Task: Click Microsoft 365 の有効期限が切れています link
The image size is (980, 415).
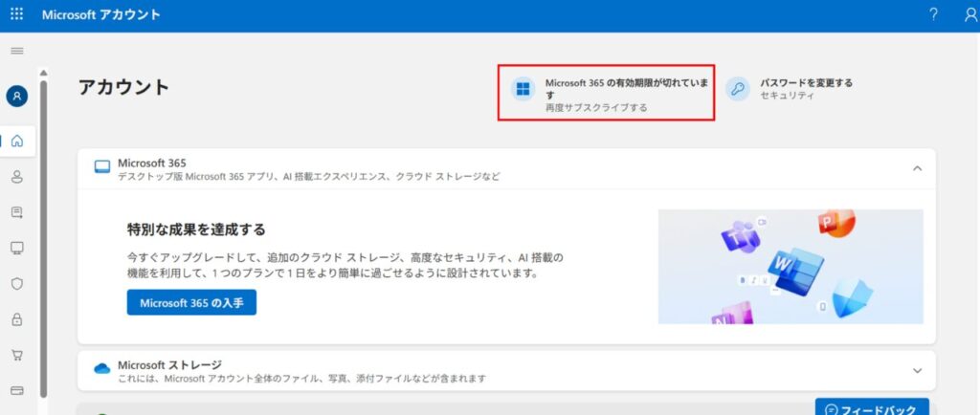Action: [627, 88]
